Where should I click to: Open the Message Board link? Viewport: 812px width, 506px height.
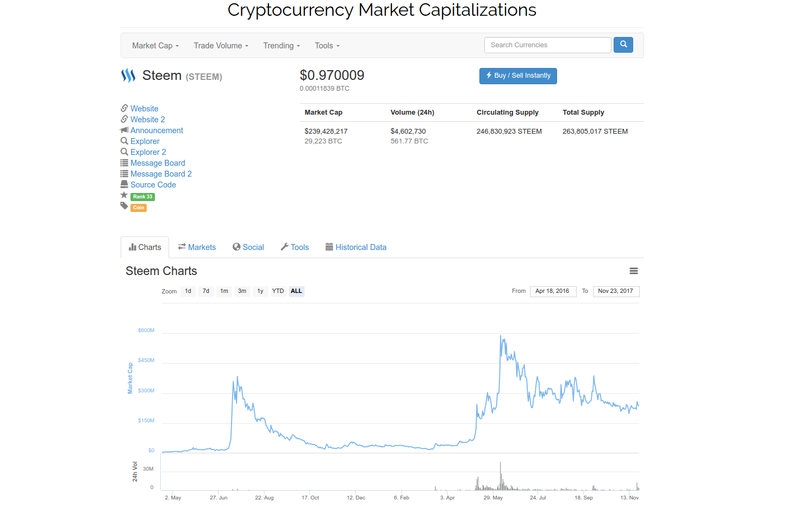coord(158,163)
